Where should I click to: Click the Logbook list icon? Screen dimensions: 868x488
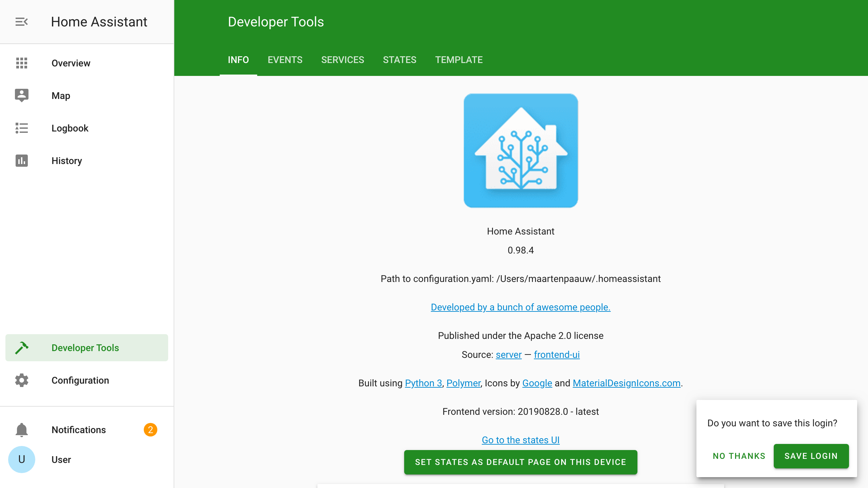[x=22, y=128]
